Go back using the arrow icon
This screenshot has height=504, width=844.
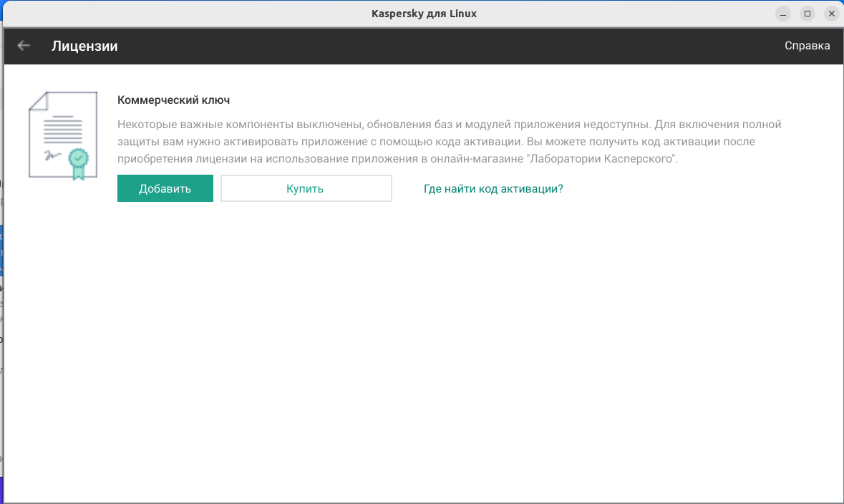tap(24, 46)
